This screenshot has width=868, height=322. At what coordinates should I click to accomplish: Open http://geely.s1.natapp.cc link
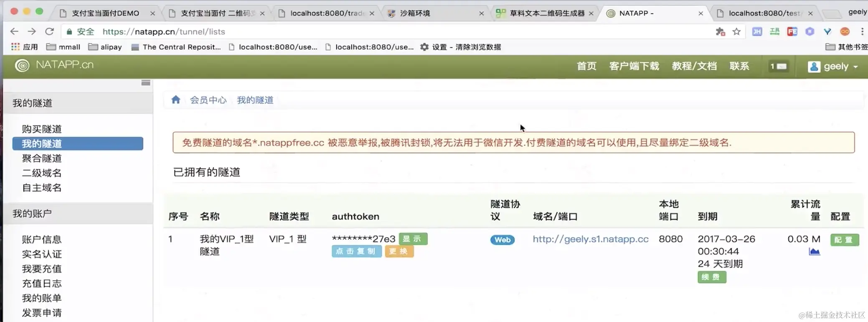[591, 239]
